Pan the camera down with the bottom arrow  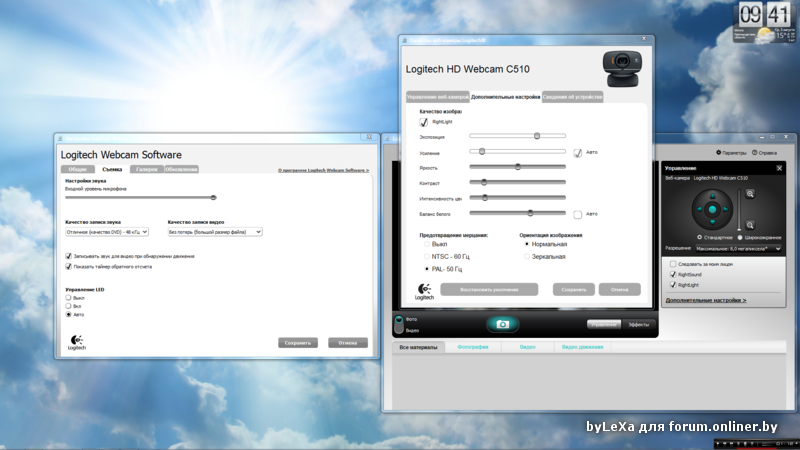pyautogui.click(x=713, y=222)
